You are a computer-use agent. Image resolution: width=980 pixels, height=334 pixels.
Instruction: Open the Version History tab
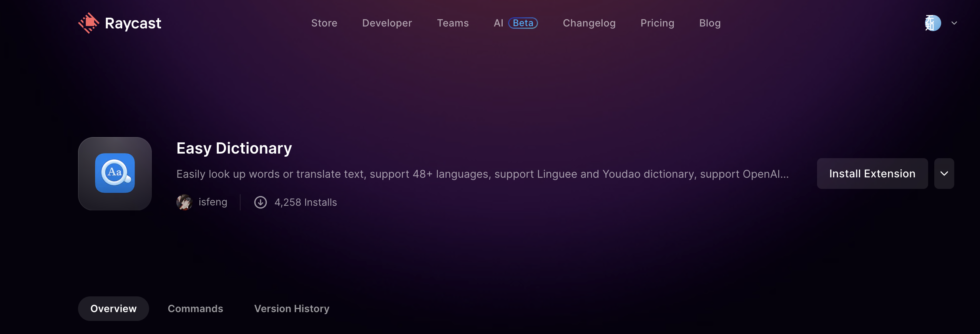pyautogui.click(x=292, y=309)
